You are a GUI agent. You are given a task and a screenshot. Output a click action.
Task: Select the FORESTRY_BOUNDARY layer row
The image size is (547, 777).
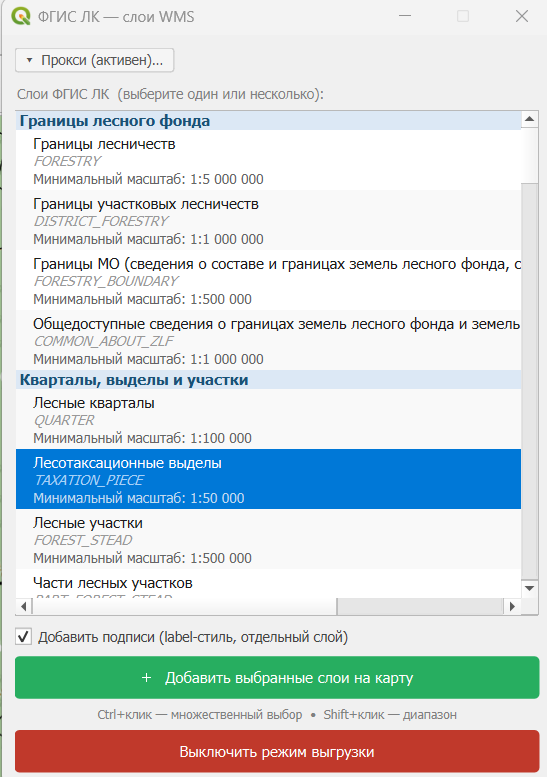pyautogui.click(x=269, y=280)
